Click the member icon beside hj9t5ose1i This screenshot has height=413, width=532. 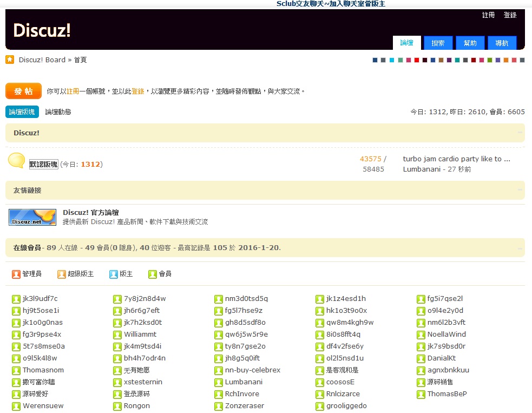pyautogui.click(x=16, y=311)
